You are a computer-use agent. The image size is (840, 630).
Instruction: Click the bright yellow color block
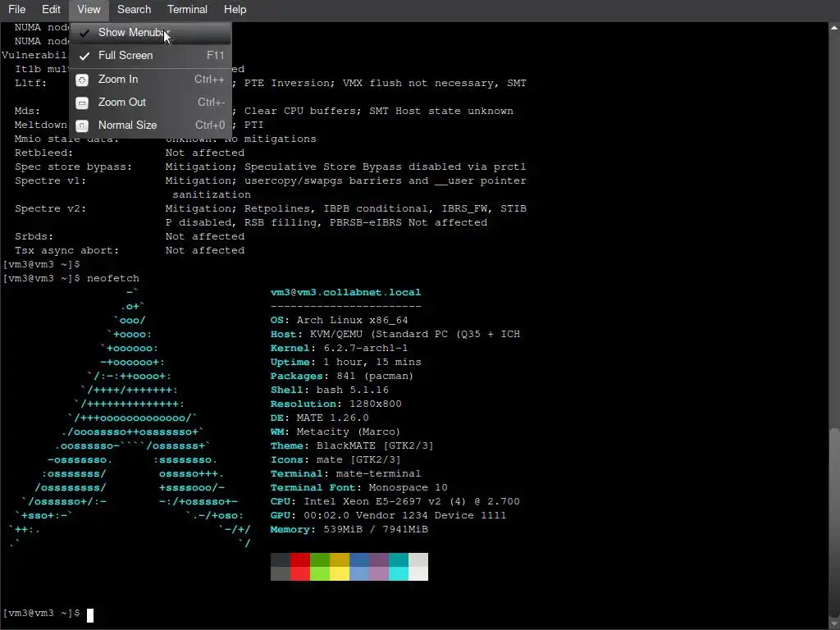[340, 573]
